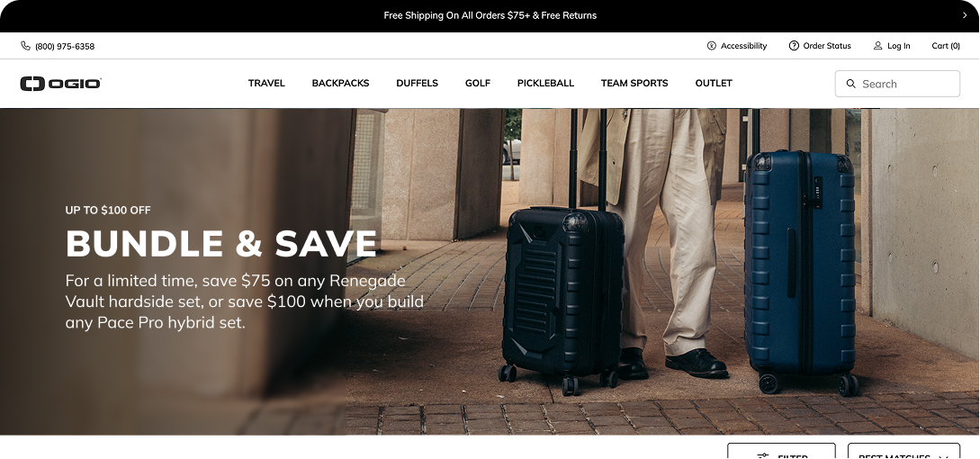Click the Accessibility icon
The width and height of the screenshot is (980, 459).
[711, 46]
